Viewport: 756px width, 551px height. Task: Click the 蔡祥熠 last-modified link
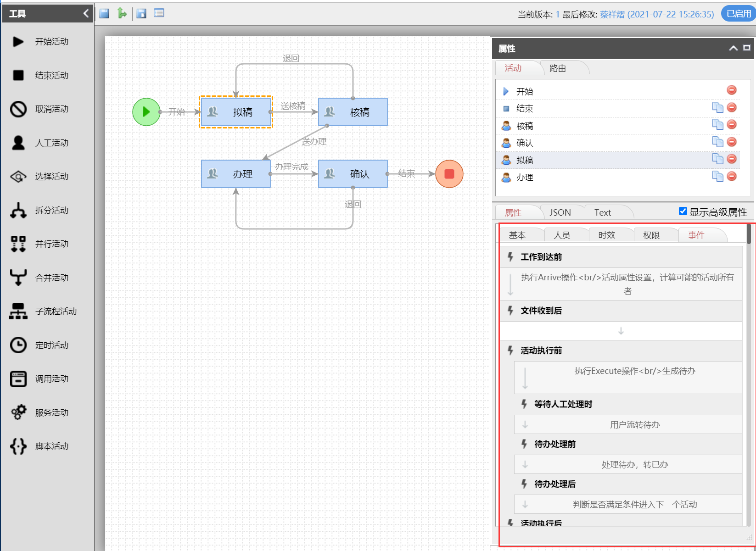[612, 14]
